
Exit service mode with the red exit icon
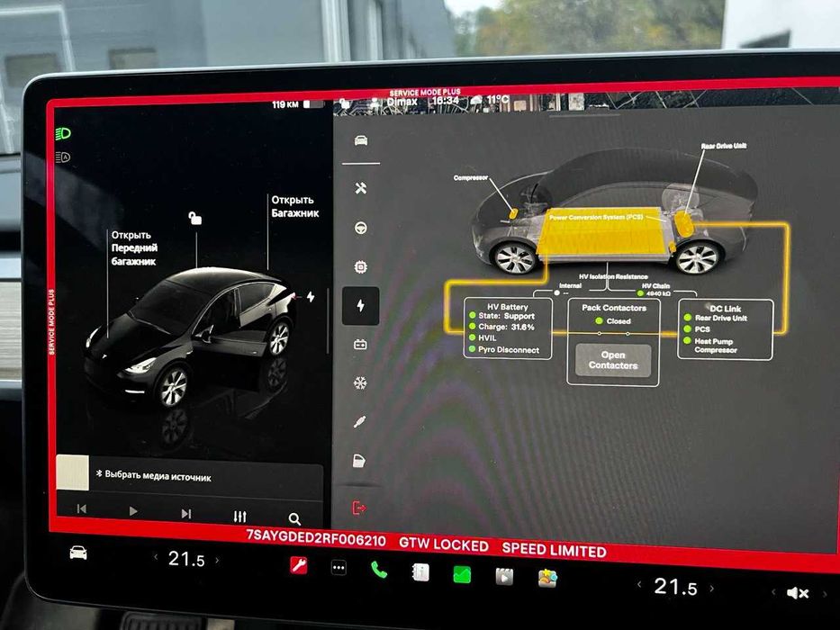click(x=358, y=508)
